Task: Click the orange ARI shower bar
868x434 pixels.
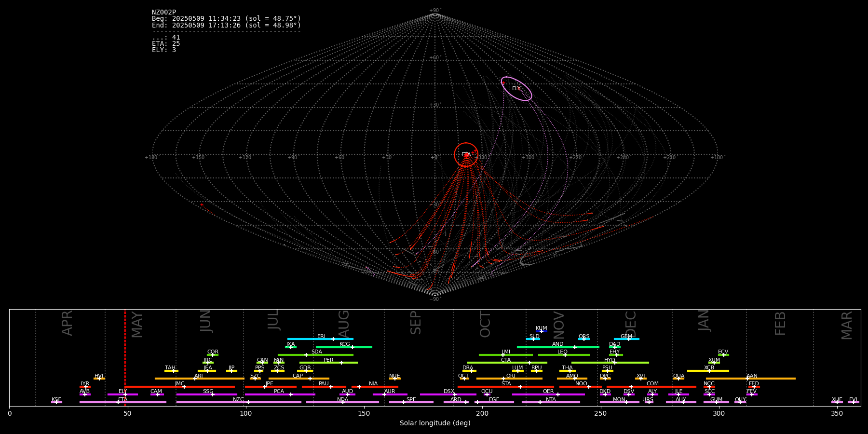Action: pyautogui.click(x=200, y=379)
